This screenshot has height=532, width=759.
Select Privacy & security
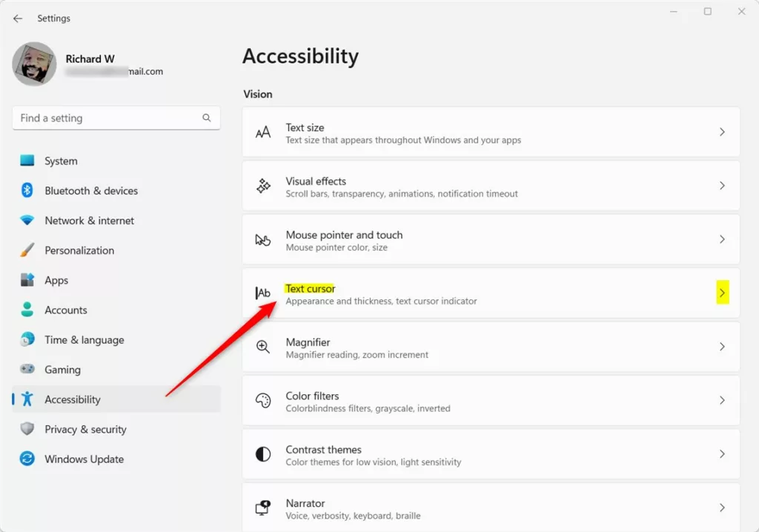[85, 429]
